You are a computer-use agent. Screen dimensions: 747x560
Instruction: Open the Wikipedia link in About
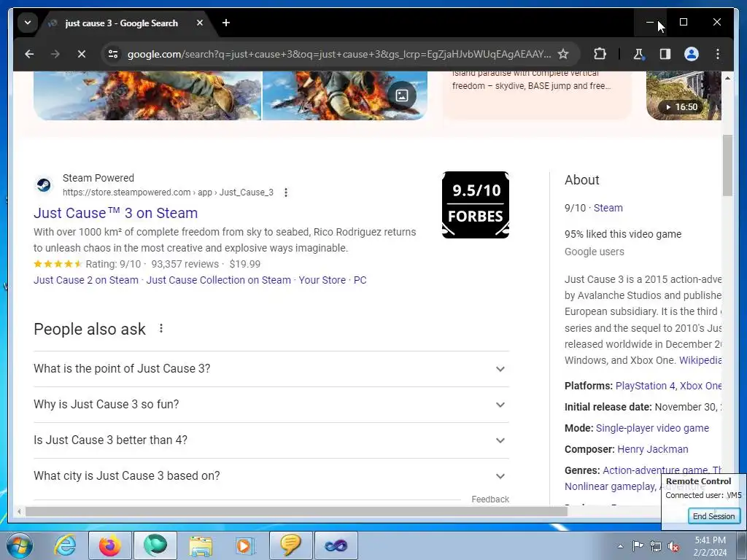700,360
